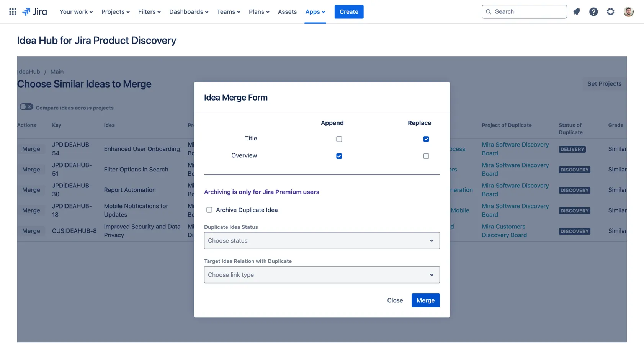Go to Assets in top navigation
This screenshot has width=644, height=344.
[287, 11]
